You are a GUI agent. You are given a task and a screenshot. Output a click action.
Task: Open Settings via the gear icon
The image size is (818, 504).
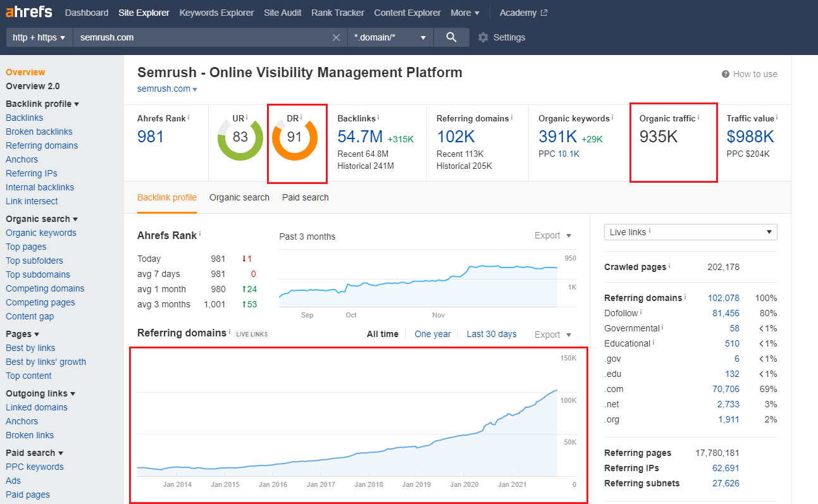point(483,37)
